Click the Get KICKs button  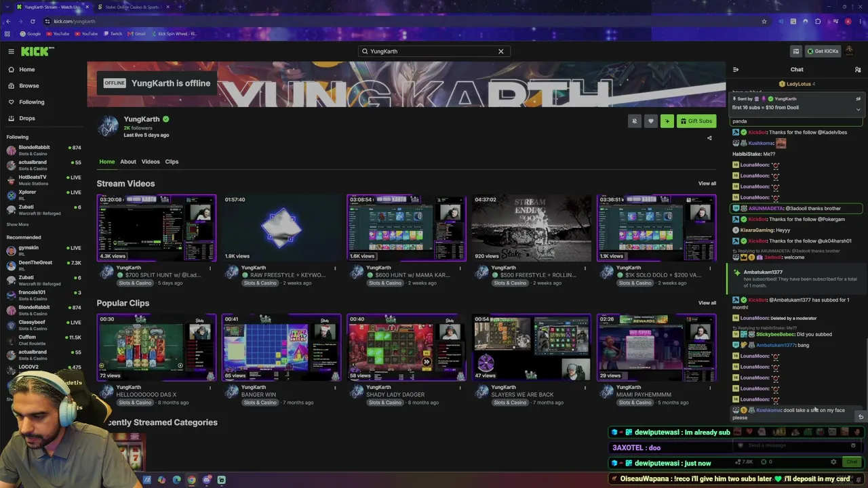[822, 52]
